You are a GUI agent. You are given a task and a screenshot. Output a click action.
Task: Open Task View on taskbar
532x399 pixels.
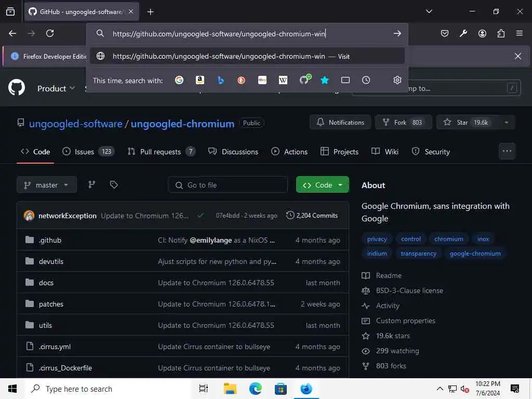click(204, 389)
